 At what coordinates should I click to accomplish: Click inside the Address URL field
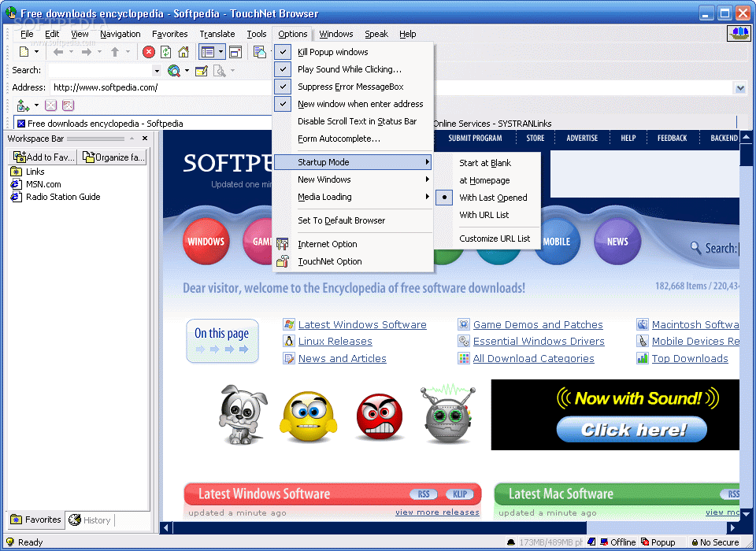(x=391, y=87)
